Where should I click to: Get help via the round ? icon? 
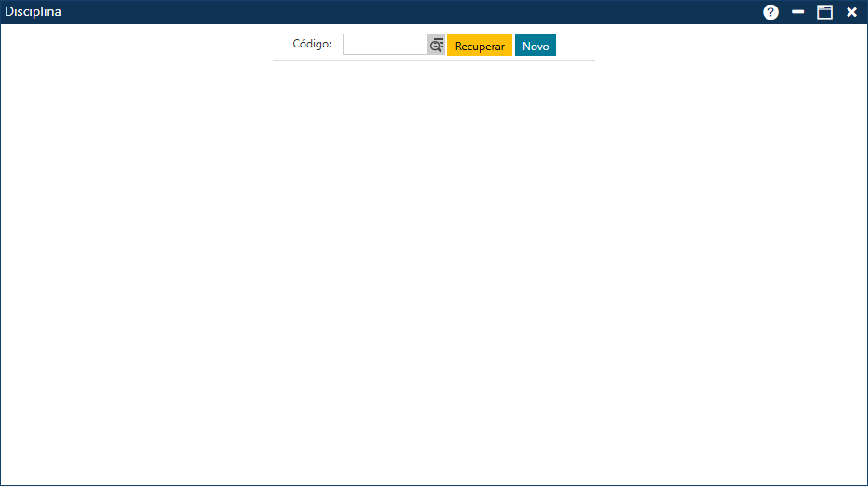point(770,12)
